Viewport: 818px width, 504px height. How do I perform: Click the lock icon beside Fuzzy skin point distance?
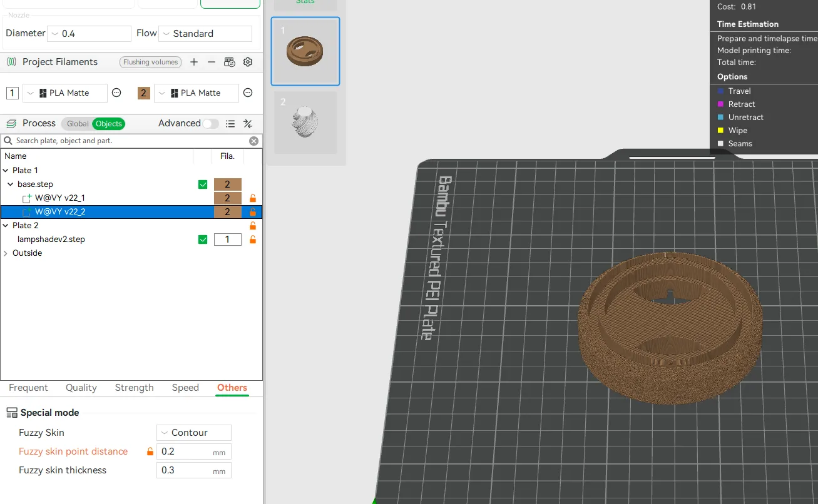tap(150, 451)
